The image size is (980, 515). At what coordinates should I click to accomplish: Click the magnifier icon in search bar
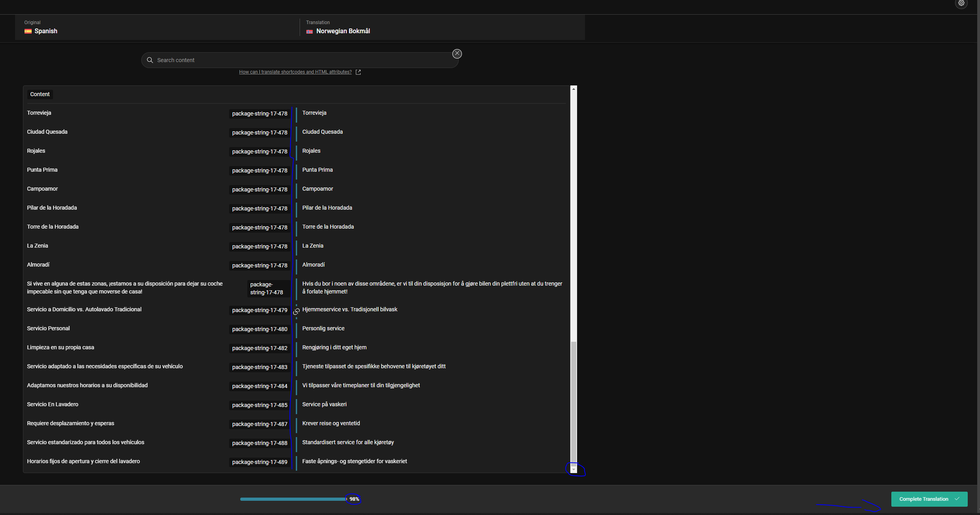150,60
